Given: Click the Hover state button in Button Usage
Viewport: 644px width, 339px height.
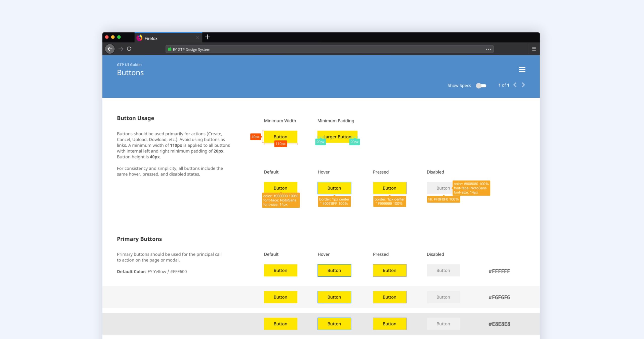Looking at the screenshot, I should point(334,188).
